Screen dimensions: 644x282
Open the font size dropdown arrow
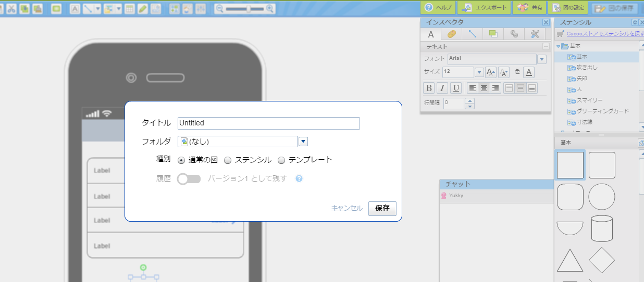tap(479, 72)
